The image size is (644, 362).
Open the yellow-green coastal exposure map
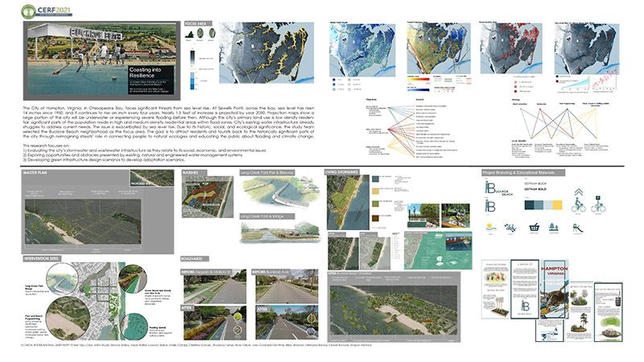(x=439, y=48)
